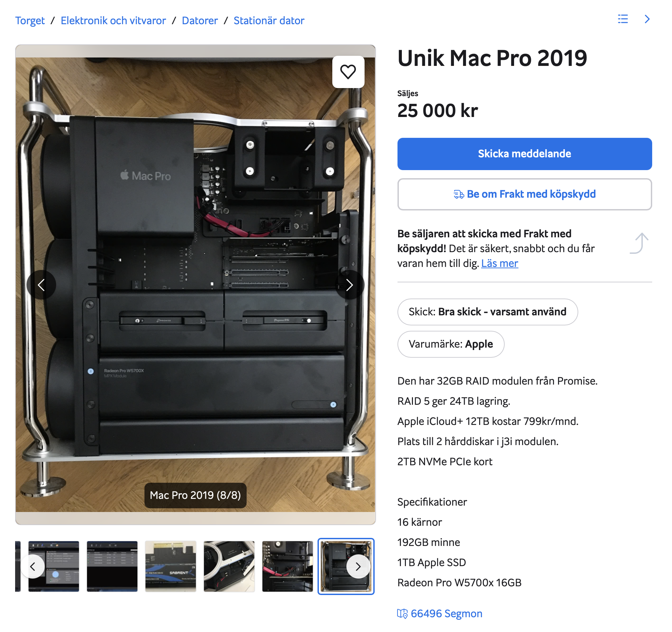
Task: Open the Datorer breadcrumb
Action: [200, 21]
